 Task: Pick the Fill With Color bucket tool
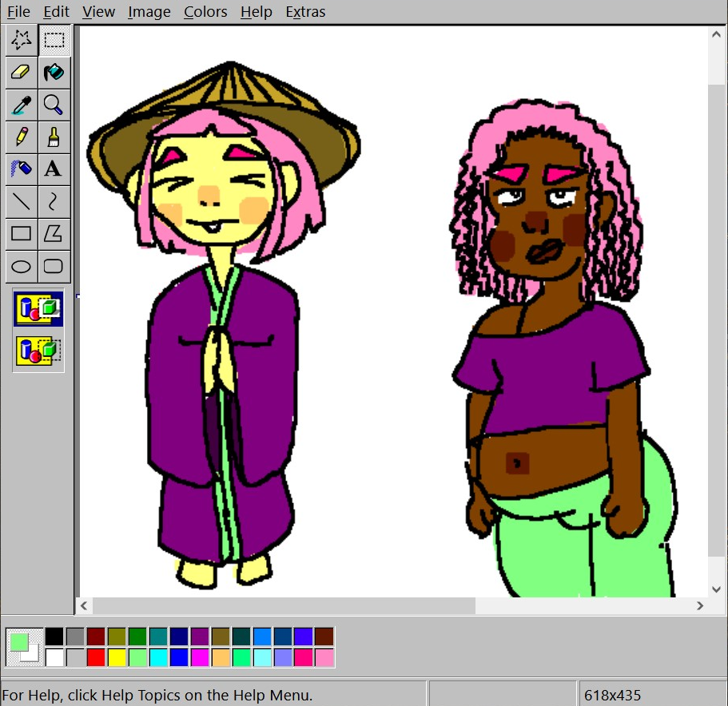click(x=54, y=73)
